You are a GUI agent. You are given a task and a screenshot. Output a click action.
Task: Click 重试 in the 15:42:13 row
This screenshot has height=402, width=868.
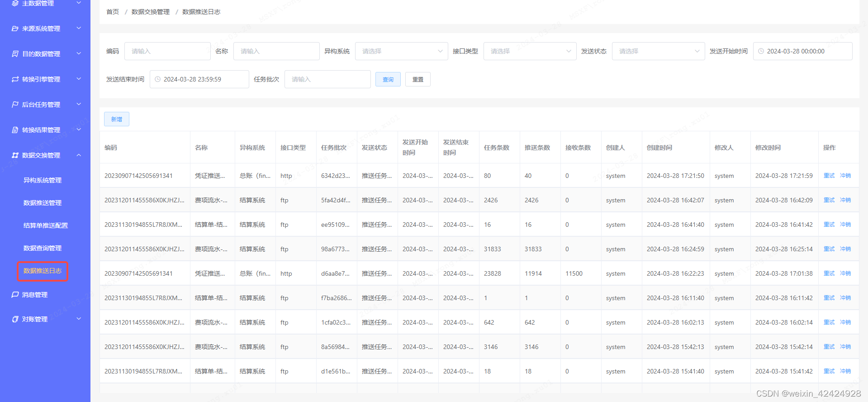pos(829,347)
